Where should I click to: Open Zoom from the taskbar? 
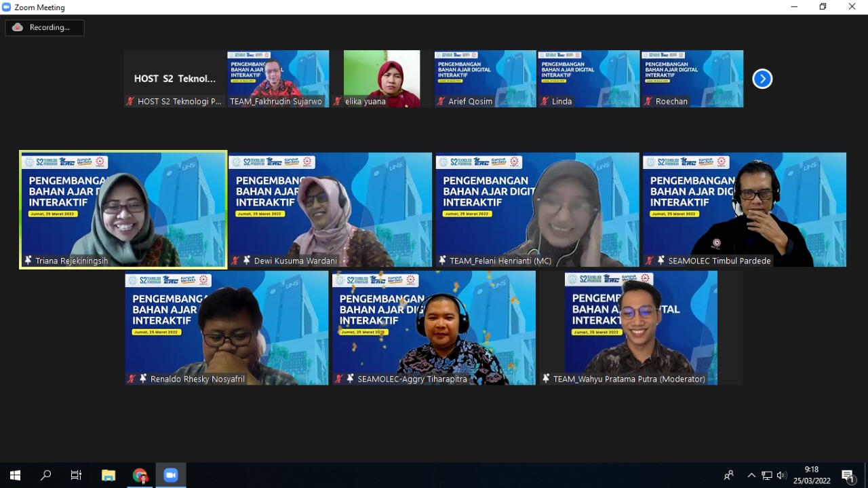click(x=170, y=475)
